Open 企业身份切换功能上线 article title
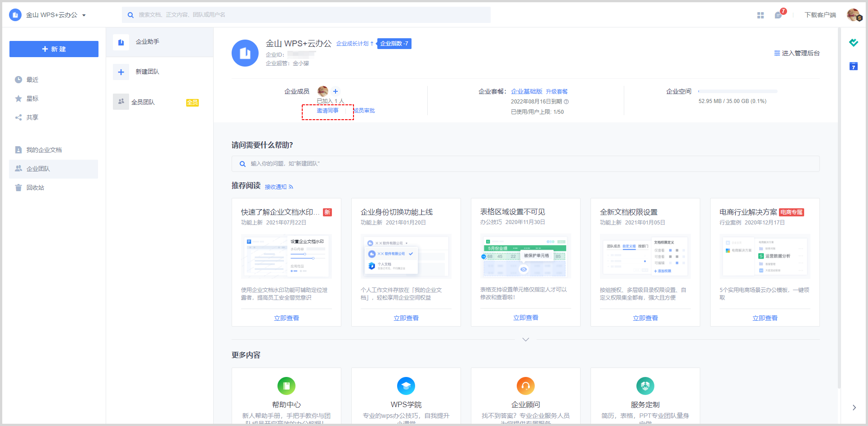This screenshot has width=868, height=426. click(x=397, y=212)
